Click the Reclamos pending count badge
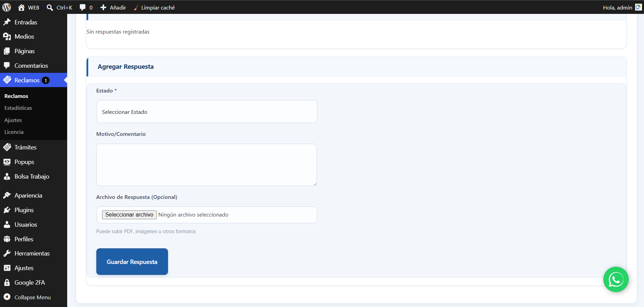Image resolution: width=644 pixels, height=307 pixels. click(45, 80)
